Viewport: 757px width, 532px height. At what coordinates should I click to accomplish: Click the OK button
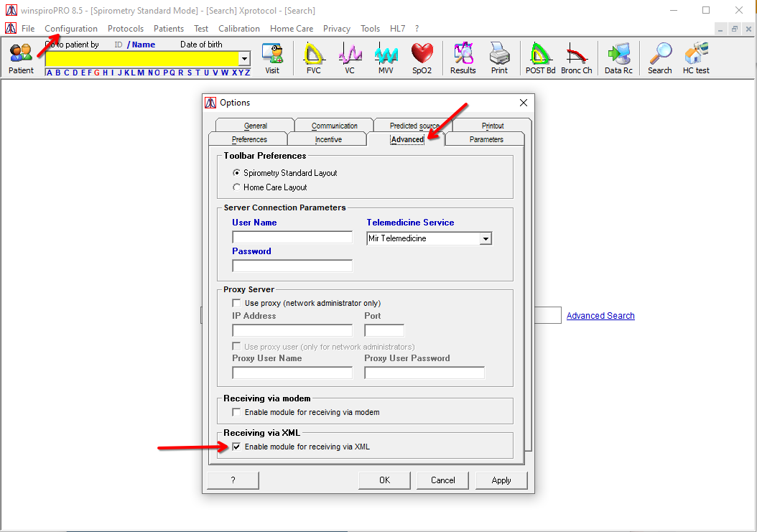(384, 480)
